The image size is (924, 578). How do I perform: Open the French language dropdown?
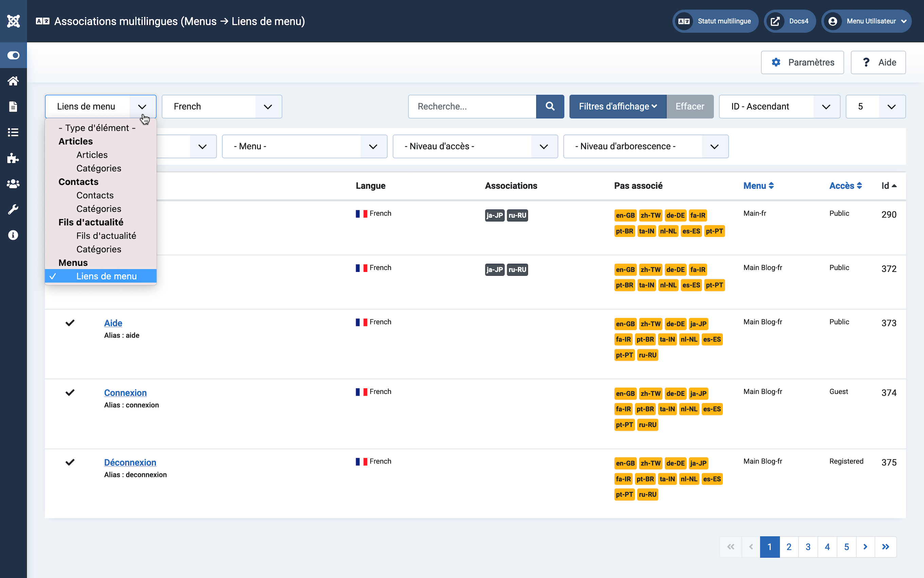[x=222, y=106]
